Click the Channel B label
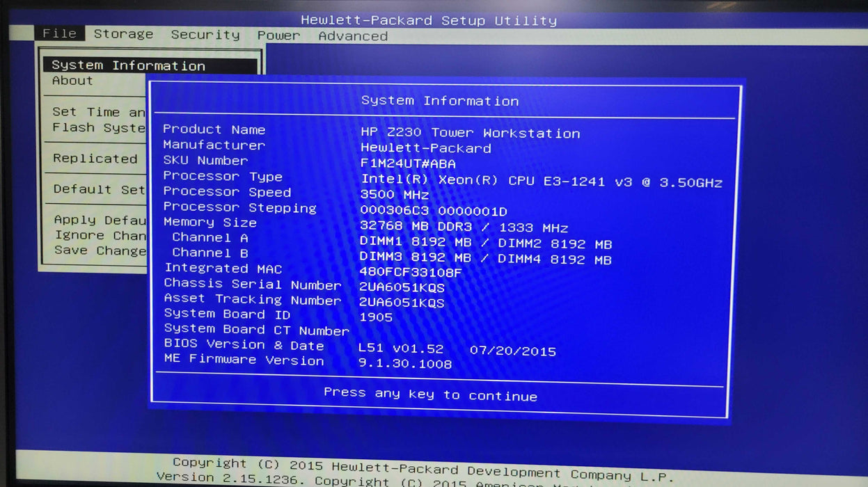This screenshot has width=868, height=487. pos(210,253)
